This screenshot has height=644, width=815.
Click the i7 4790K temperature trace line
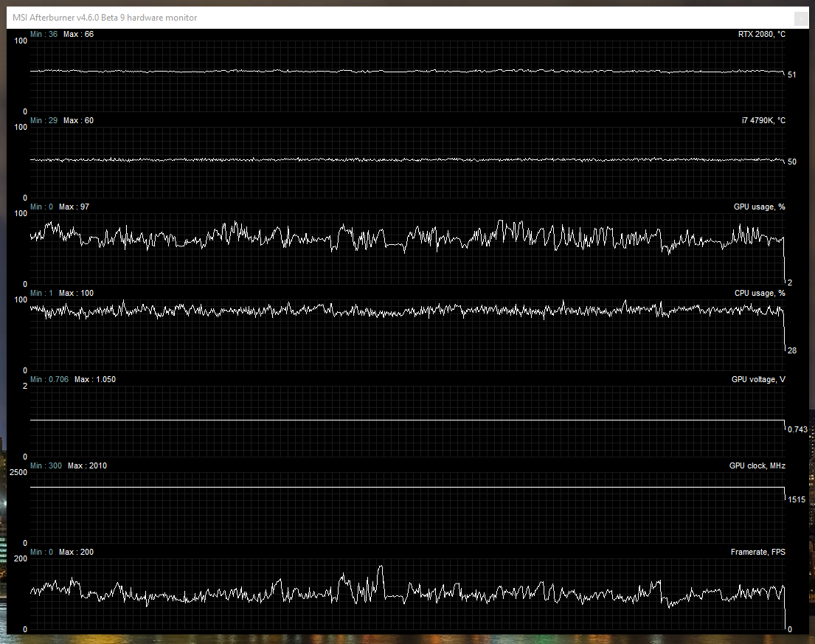[x=407, y=159]
